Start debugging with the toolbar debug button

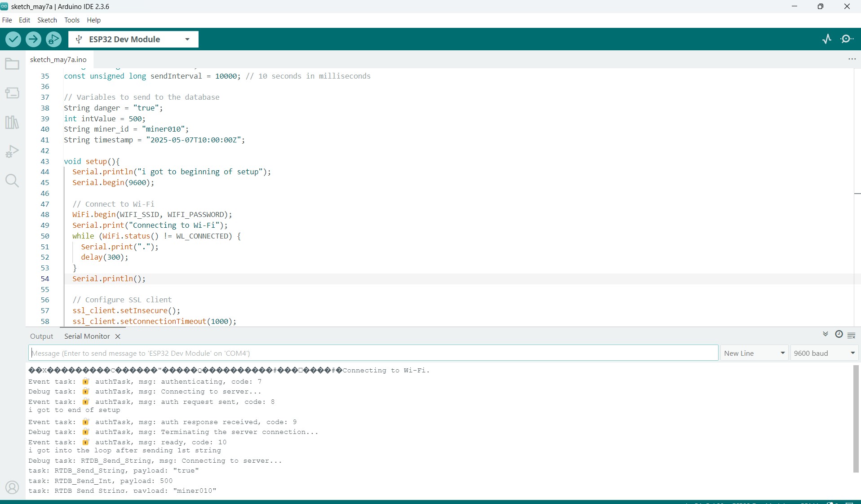pos(54,39)
